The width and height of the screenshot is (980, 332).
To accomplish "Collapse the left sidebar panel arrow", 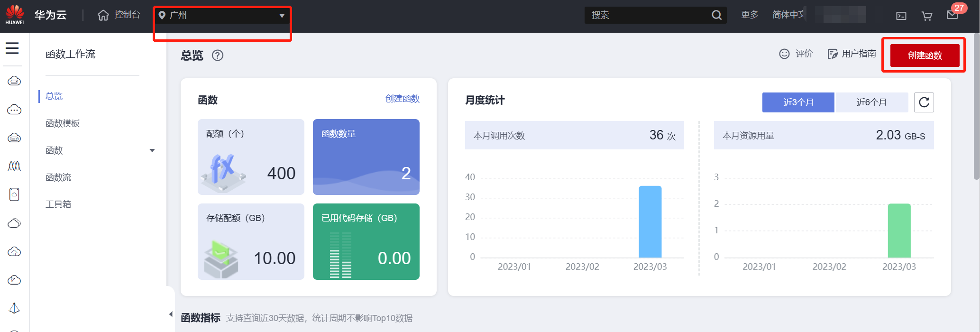I will click(171, 314).
